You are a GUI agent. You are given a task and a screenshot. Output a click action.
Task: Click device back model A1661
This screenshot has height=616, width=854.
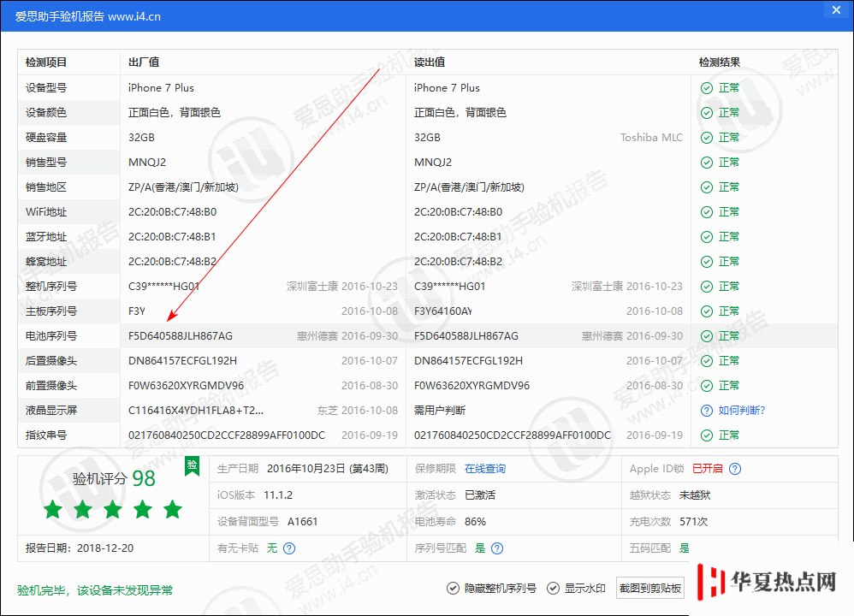(302, 522)
